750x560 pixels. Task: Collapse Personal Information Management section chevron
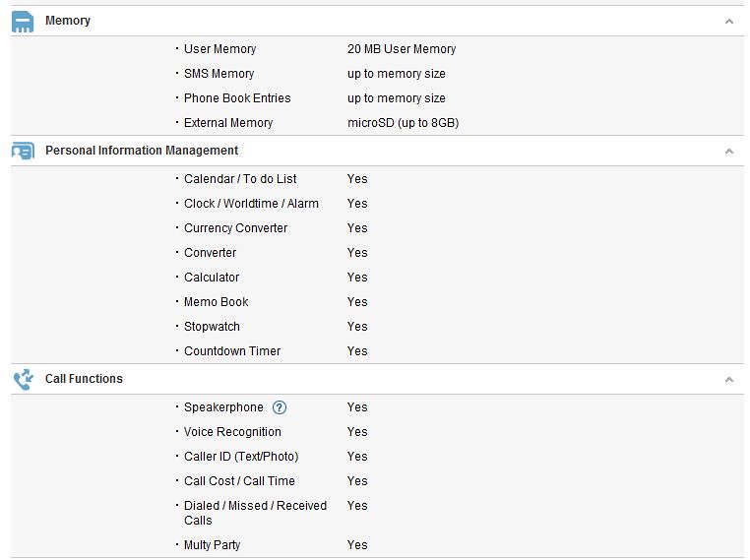pos(729,152)
